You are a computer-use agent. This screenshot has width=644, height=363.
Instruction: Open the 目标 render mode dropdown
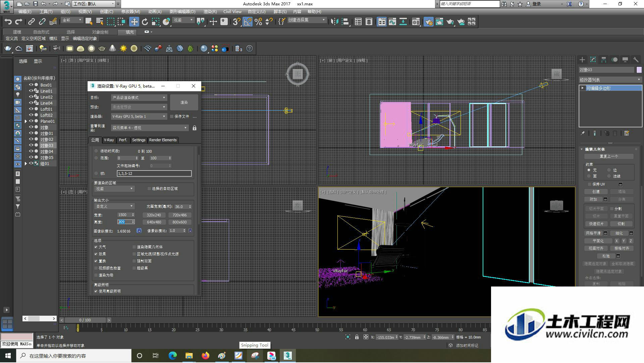(x=139, y=98)
